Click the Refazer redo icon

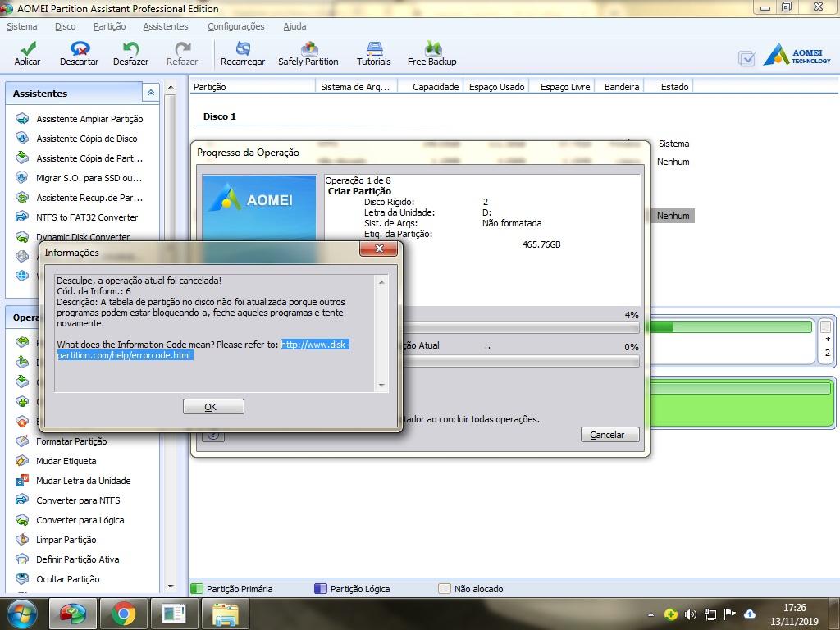[182, 53]
